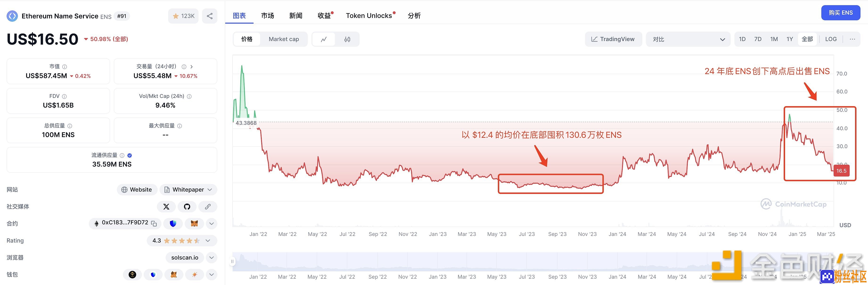Expand the Rating 4.3 details
This screenshot has width=868, height=285.
tap(182, 240)
